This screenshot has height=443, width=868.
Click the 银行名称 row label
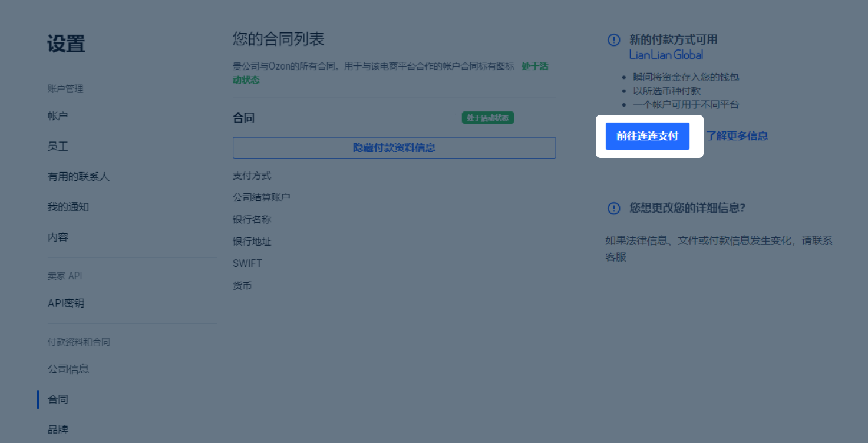point(252,219)
